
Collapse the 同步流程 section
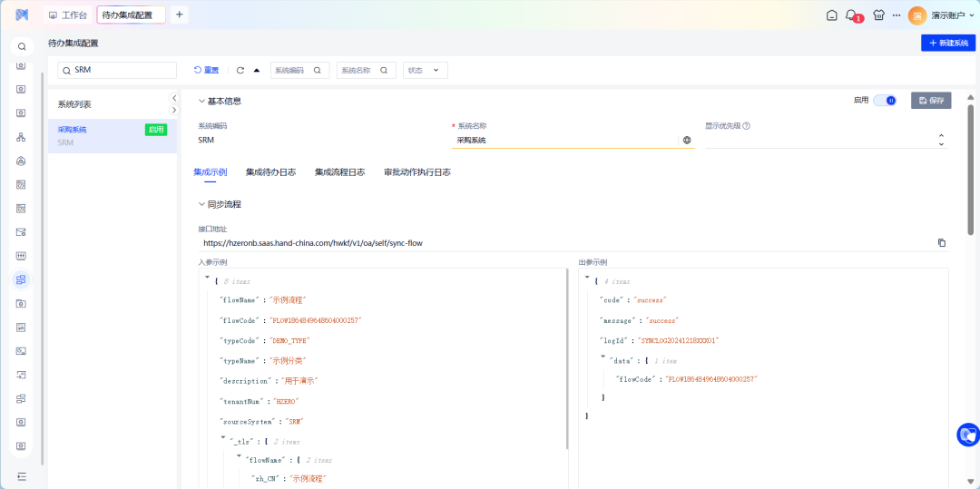(x=202, y=204)
